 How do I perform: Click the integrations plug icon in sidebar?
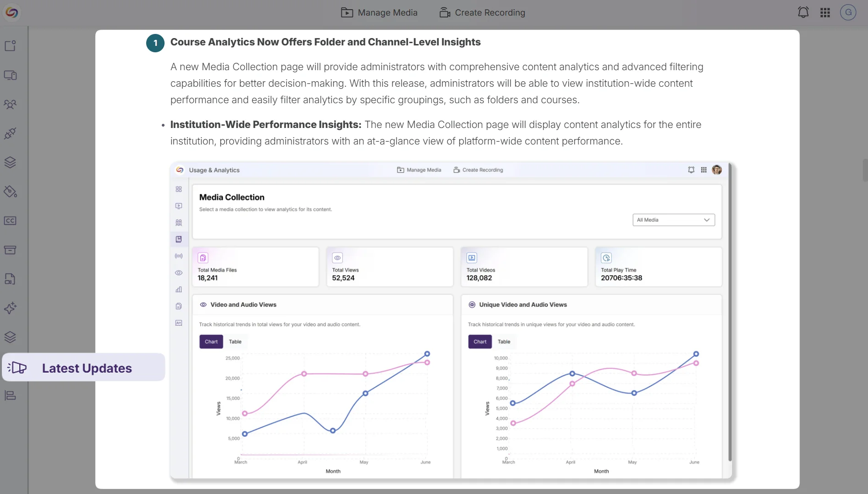(11, 133)
